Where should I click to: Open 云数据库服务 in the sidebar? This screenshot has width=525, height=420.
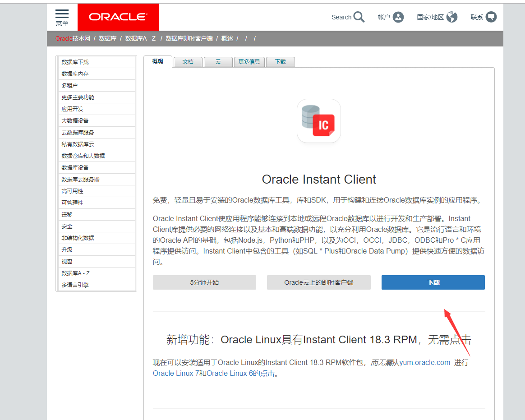click(x=97, y=133)
